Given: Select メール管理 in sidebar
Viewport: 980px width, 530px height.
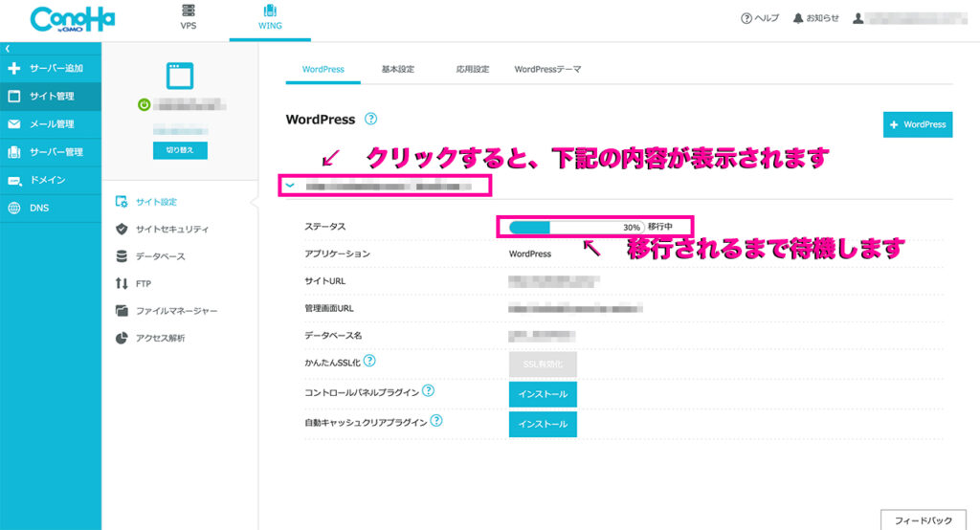Looking at the screenshot, I should pyautogui.click(x=51, y=124).
